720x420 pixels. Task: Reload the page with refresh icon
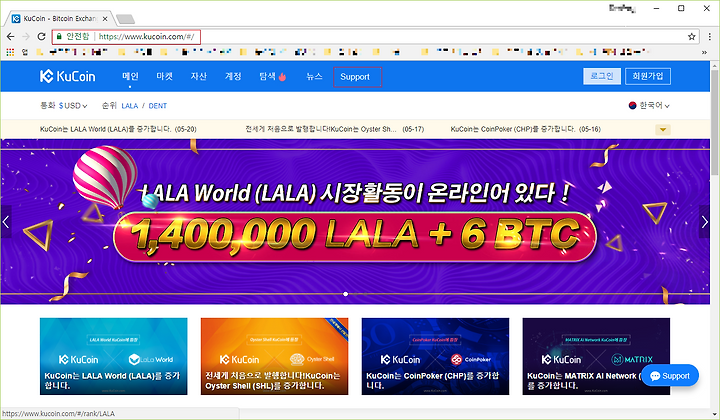coord(41,37)
